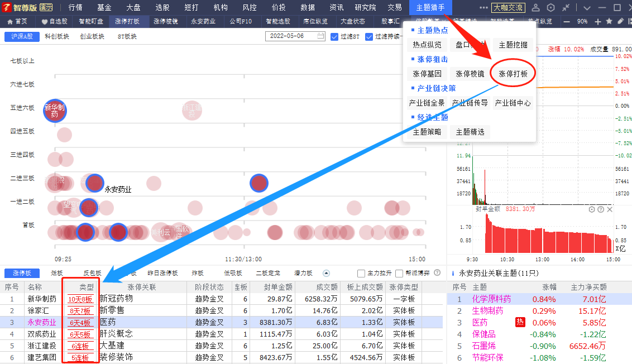Image resolution: width=632 pixels, height=364 pixels.
Task: Select the 创业板块 filter tab
Action: pyautogui.click(x=92, y=36)
